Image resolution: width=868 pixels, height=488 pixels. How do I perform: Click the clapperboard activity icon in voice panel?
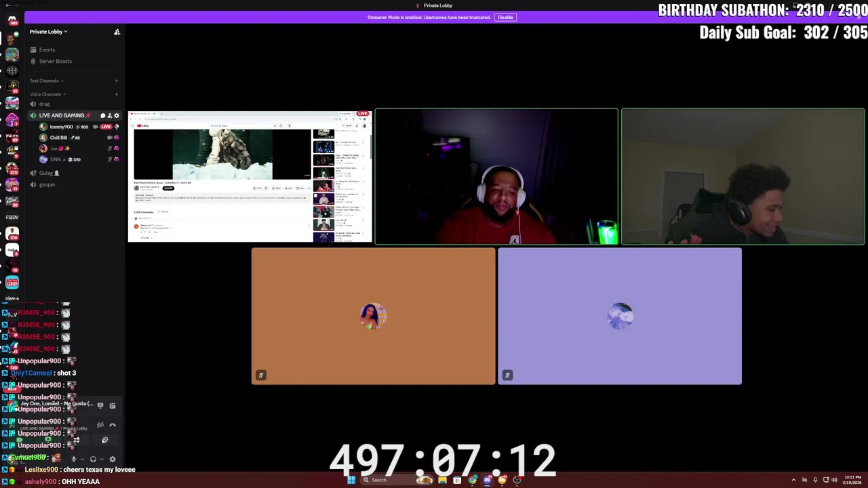point(113,405)
